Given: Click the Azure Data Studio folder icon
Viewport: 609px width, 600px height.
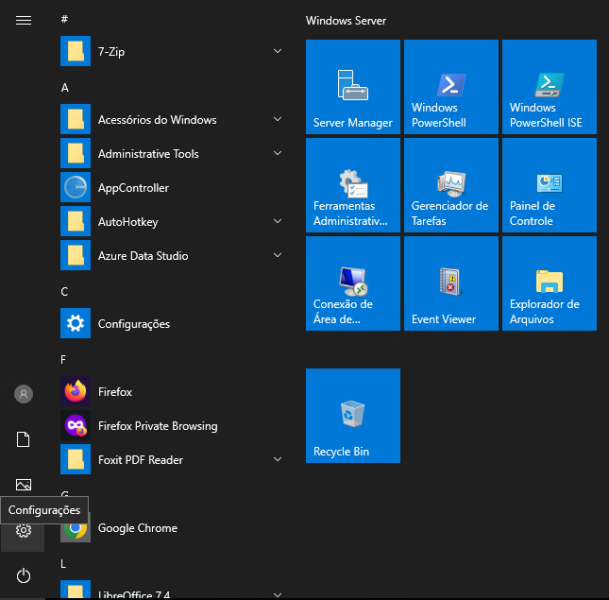Looking at the screenshot, I should pyautogui.click(x=75, y=255).
